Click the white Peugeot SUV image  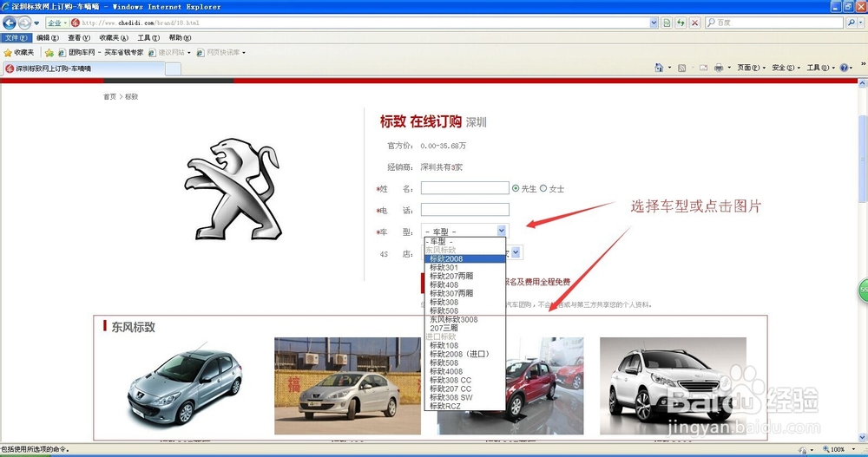pyautogui.click(x=674, y=386)
